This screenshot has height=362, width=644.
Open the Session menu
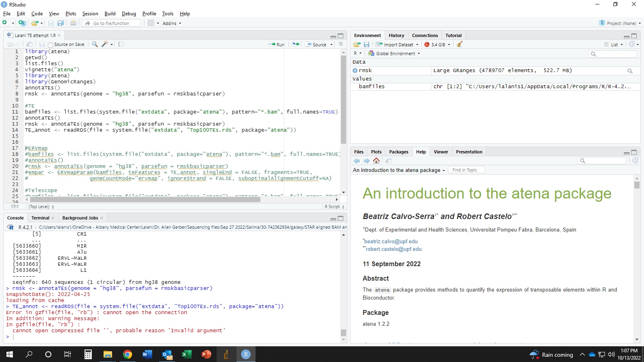pyautogui.click(x=90, y=14)
